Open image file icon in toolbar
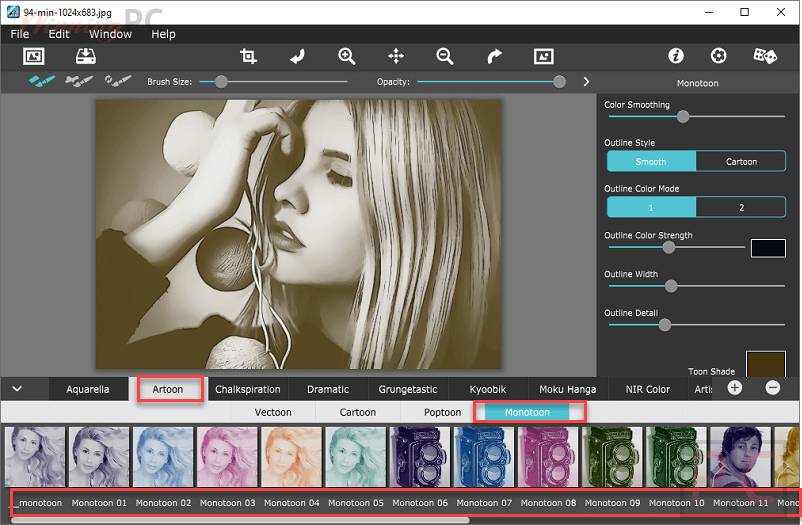The height and width of the screenshot is (525, 802). (34, 56)
